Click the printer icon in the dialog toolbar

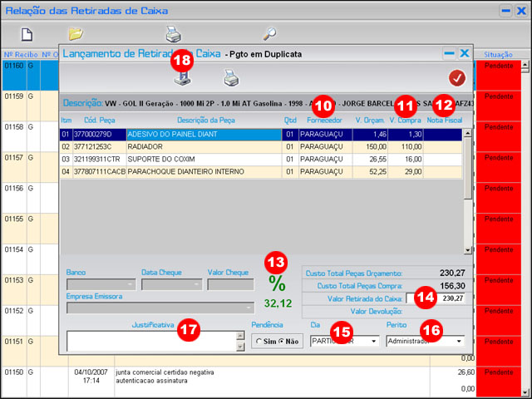point(231,78)
